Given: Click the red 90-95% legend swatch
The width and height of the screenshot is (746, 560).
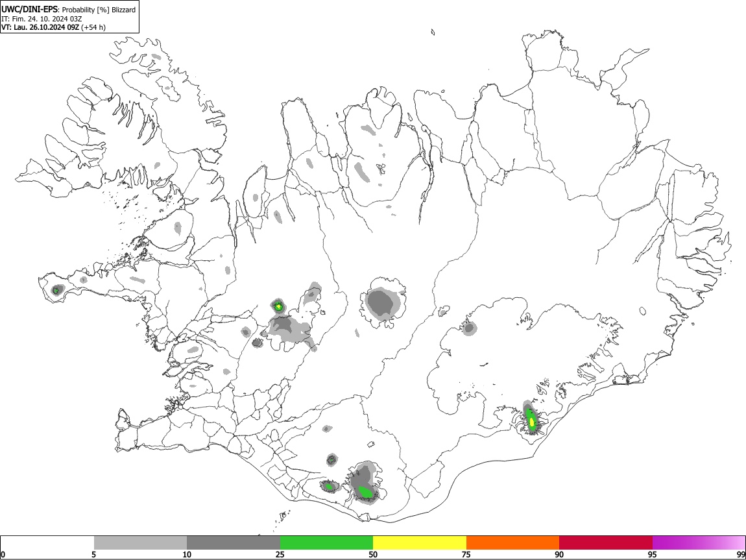Looking at the screenshot, I should [x=606, y=542].
